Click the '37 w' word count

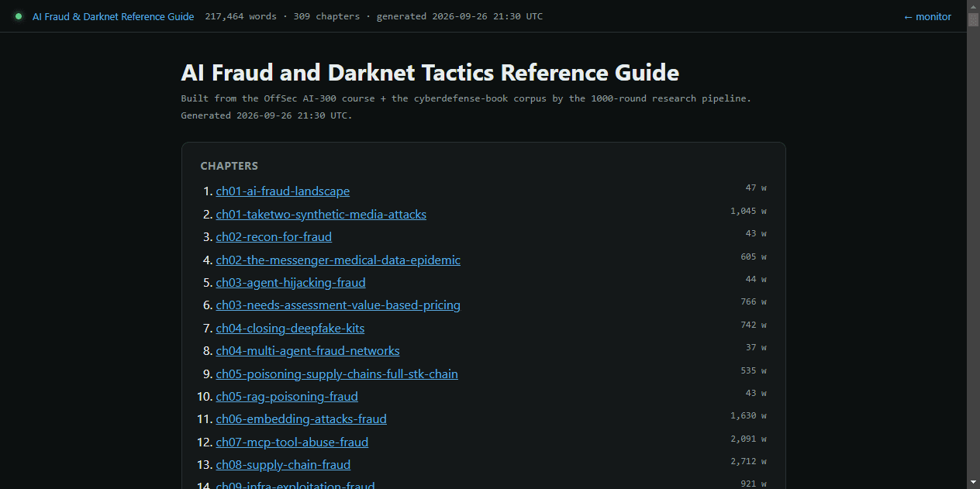click(756, 348)
